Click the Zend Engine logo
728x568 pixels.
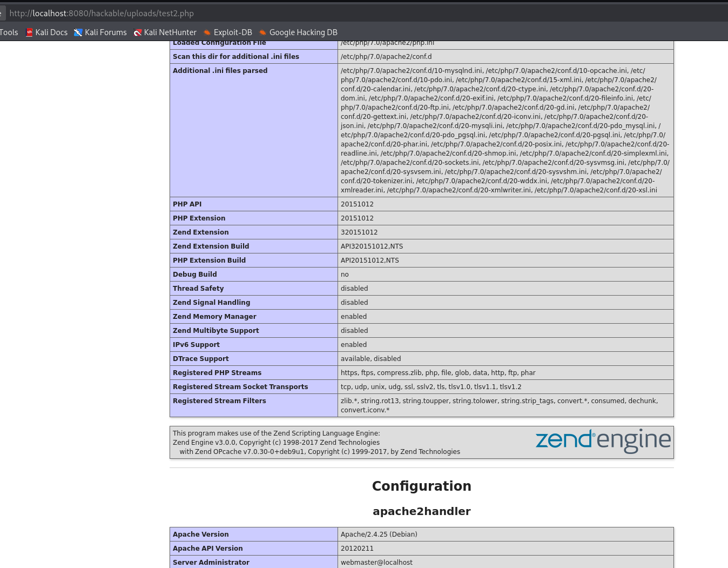603,441
